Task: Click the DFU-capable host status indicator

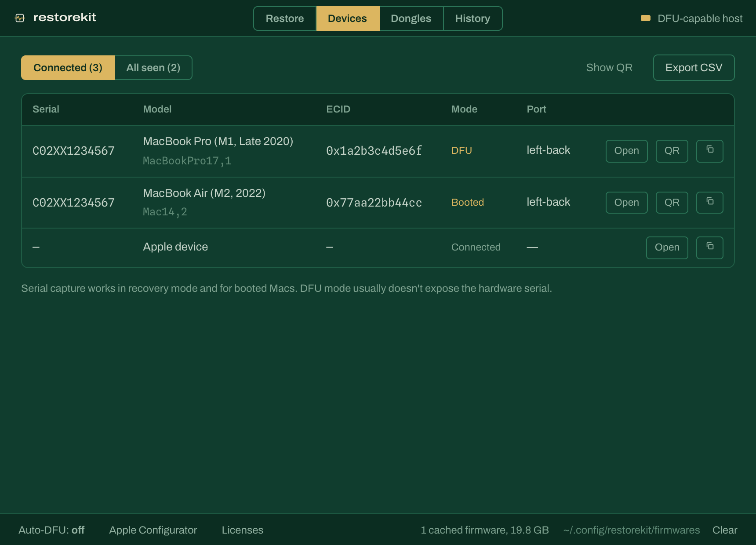Action: [x=691, y=18]
